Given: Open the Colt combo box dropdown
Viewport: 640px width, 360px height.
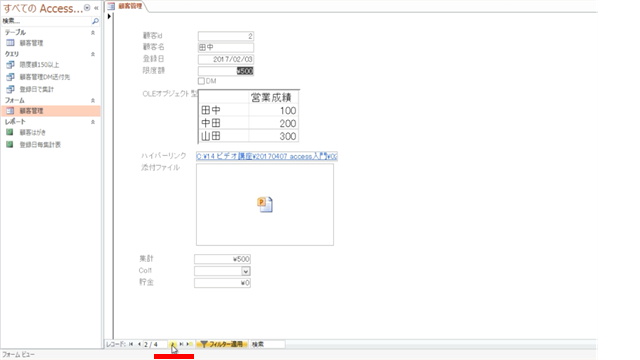Looking at the screenshot, I should point(245,271).
